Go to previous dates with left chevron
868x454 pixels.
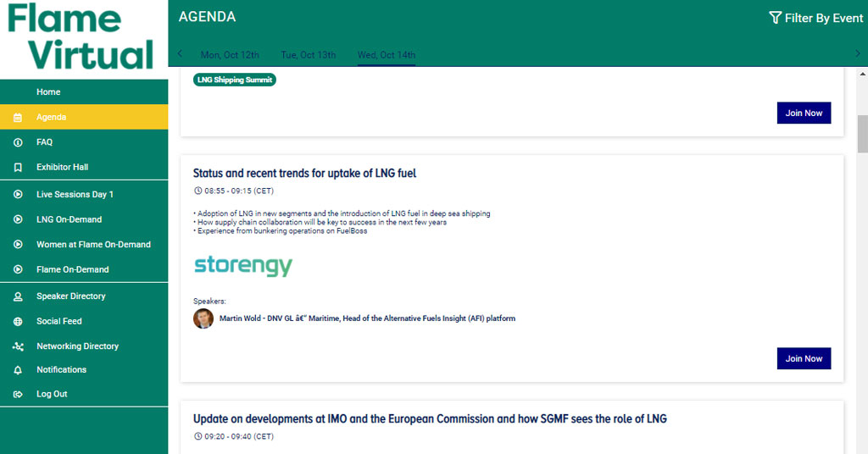point(180,53)
